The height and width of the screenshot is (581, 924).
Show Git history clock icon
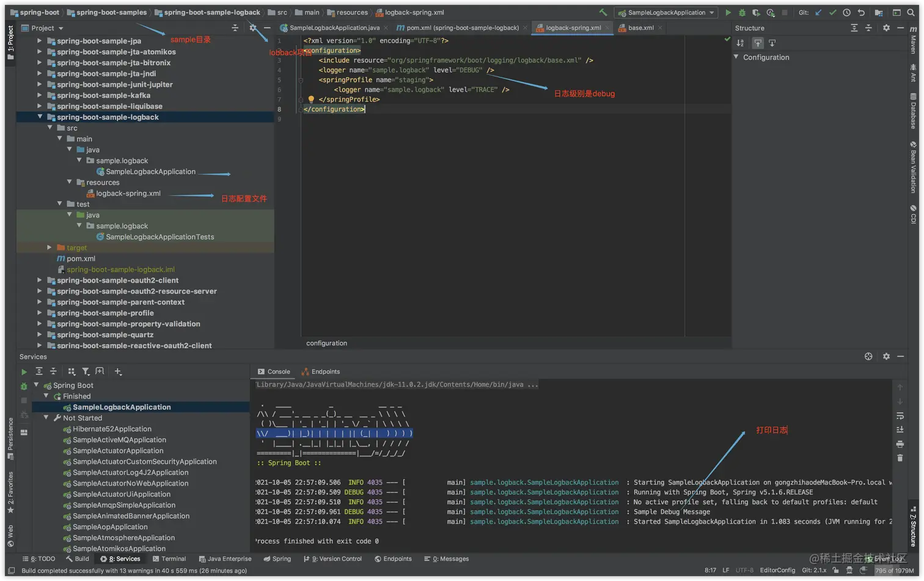click(846, 12)
